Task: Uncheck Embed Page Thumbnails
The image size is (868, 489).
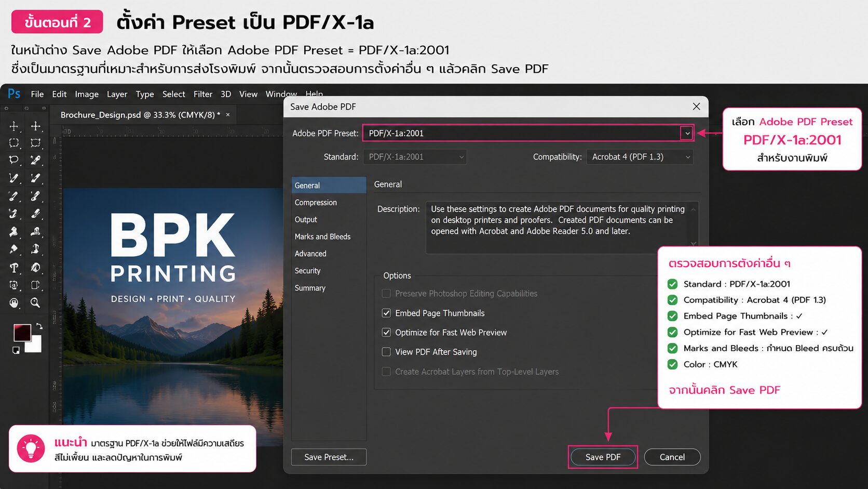Action: [x=386, y=313]
